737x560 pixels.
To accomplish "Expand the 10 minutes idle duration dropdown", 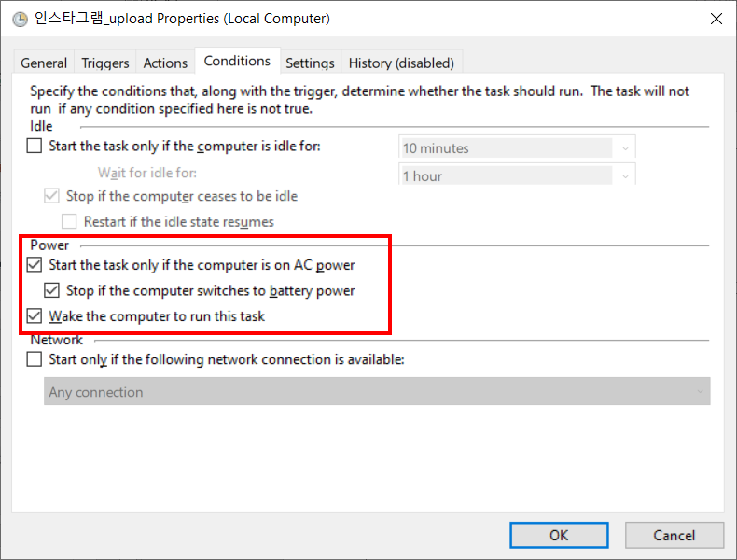I will coord(517,147).
